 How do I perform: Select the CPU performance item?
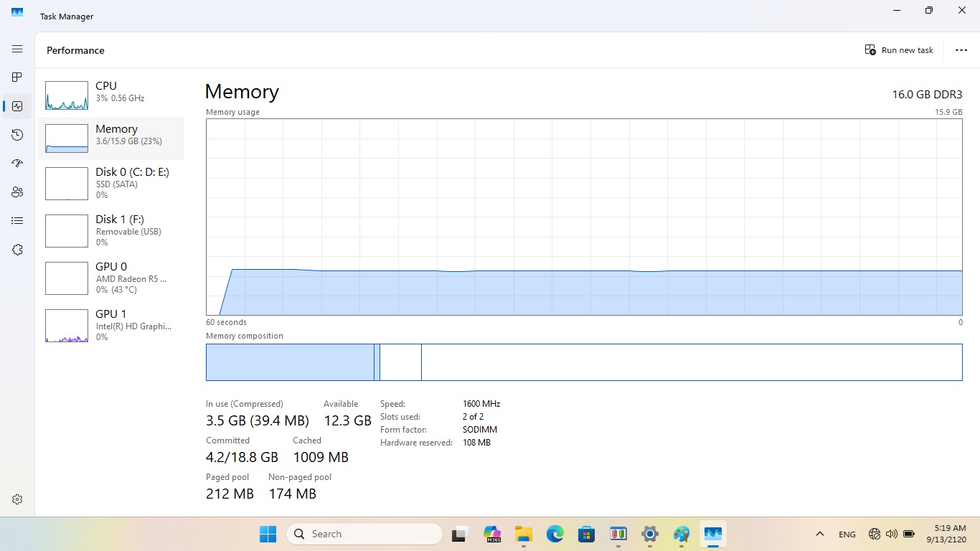tap(111, 95)
